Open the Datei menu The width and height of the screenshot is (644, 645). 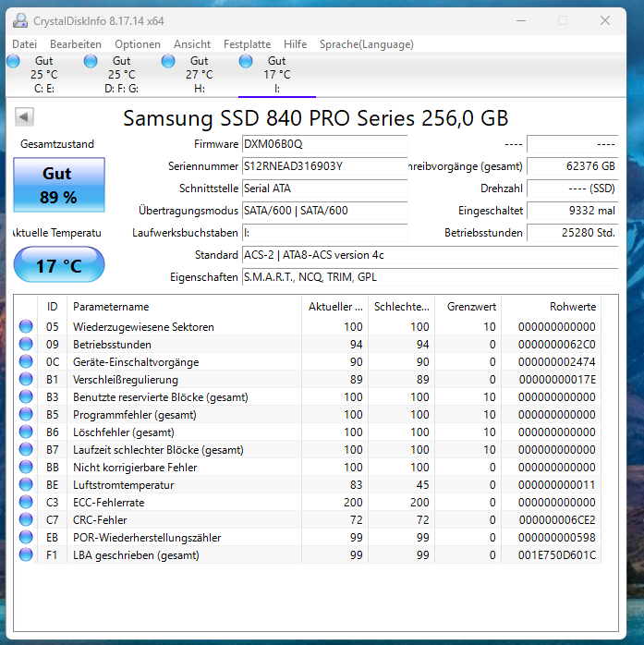(x=24, y=44)
